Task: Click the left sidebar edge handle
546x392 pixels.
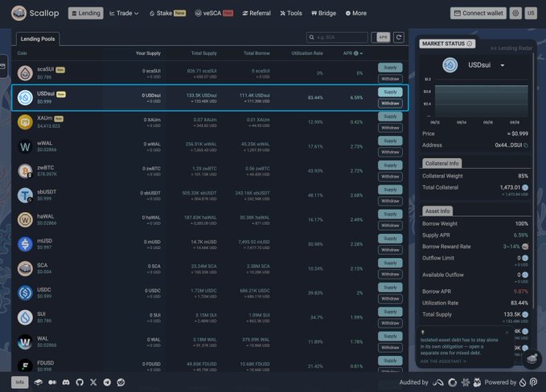Action: click(x=2, y=66)
